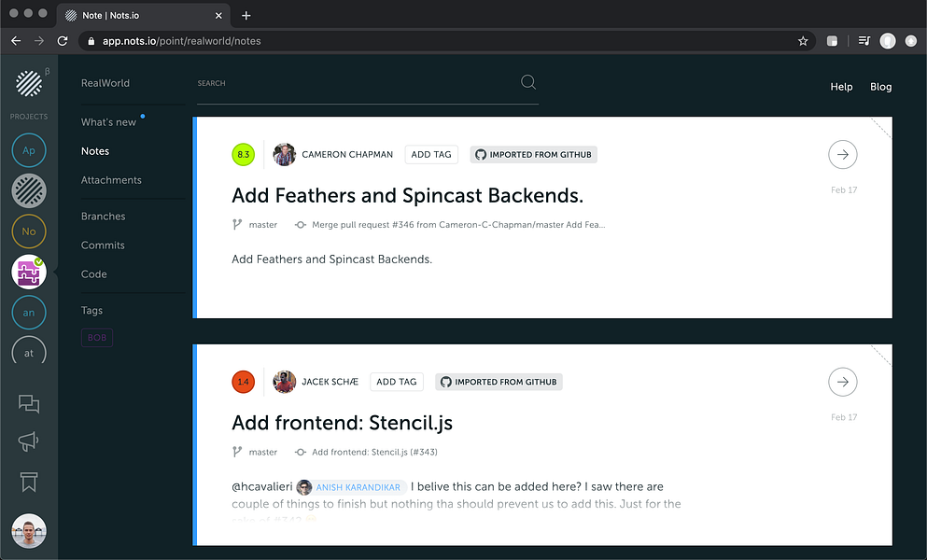
Task: Open the Blog link
Action: pos(881,87)
